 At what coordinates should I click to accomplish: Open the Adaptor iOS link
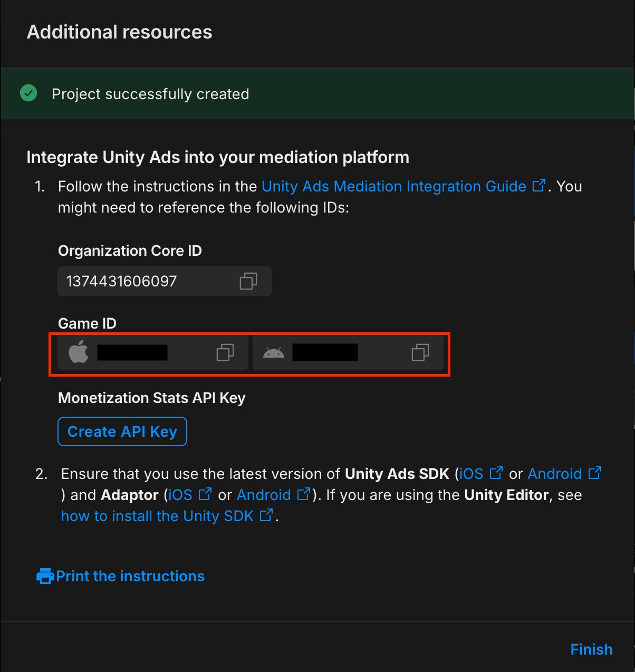(180, 495)
